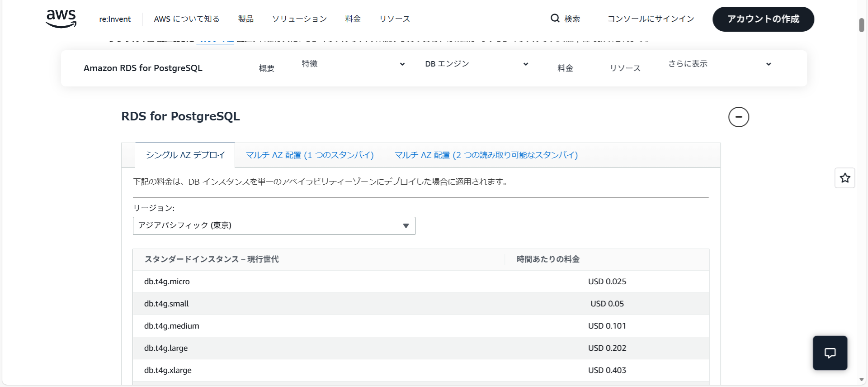This screenshot has height=387, width=868.
Task: Click the AWS logo
Action: point(61,19)
